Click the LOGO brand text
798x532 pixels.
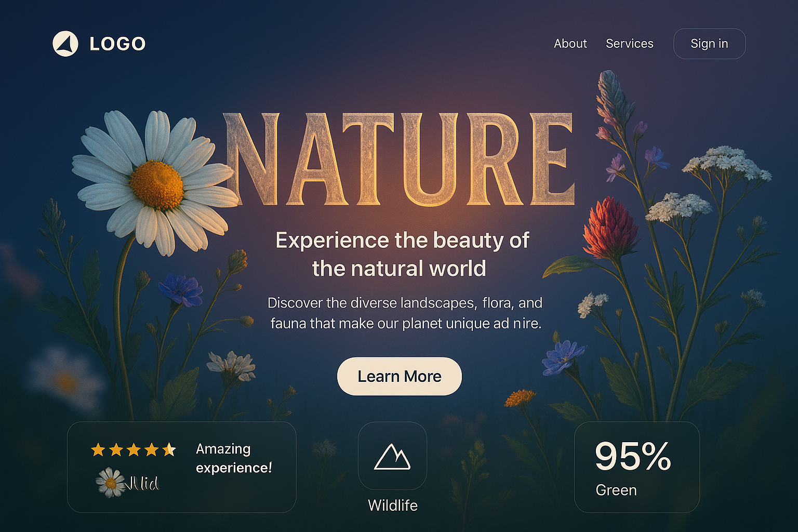(x=117, y=44)
